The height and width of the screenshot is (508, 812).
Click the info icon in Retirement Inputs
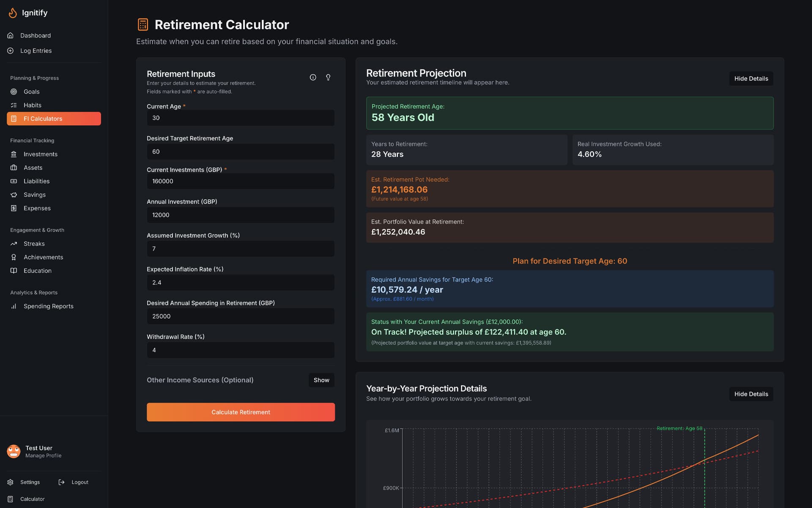[313, 77]
